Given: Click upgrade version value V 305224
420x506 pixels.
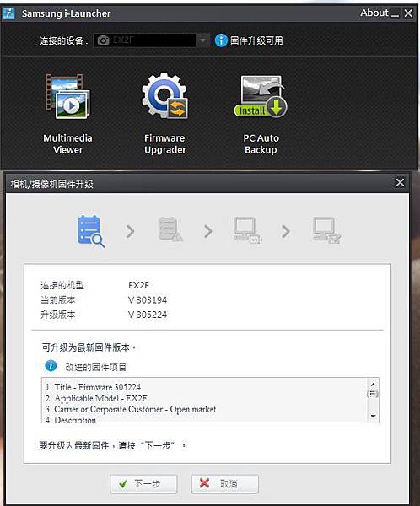Looking at the screenshot, I should [148, 315].
